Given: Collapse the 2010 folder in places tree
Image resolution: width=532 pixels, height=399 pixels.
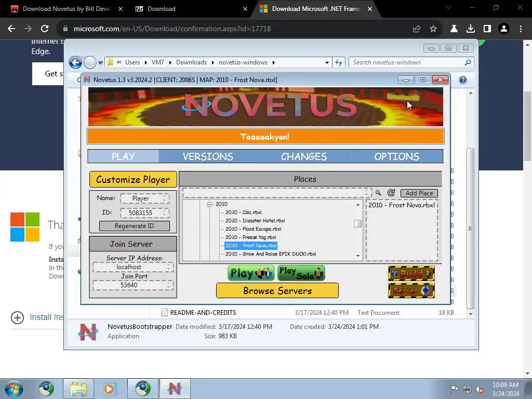Looking at the screenshot, I should point(210,204).
